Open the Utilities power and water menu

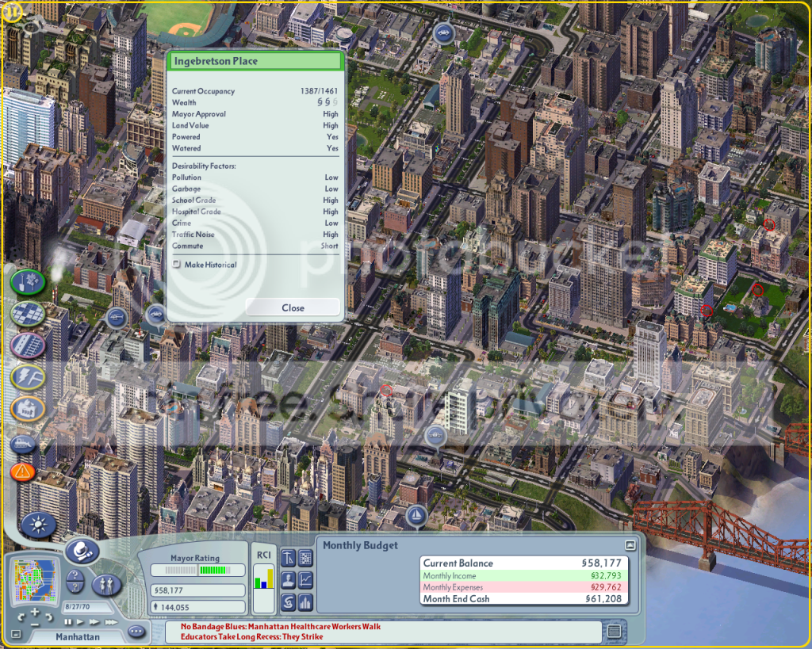(x=28, y=376)
